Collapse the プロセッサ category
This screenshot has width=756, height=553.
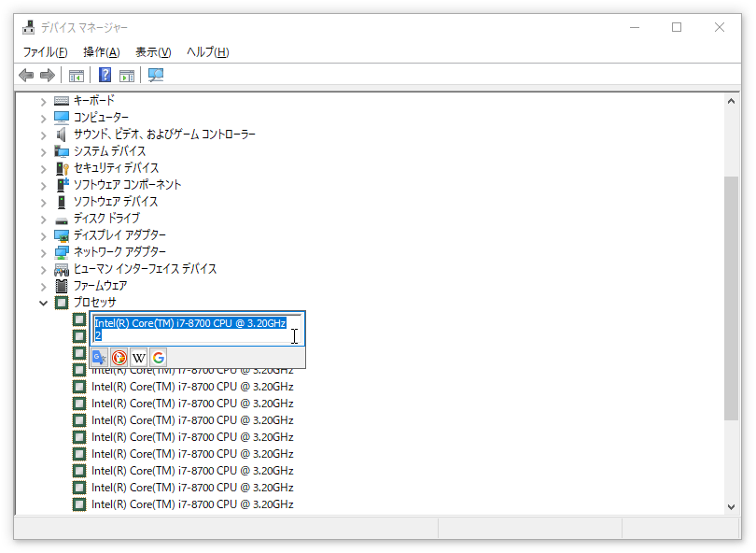[x=43, y=303]
